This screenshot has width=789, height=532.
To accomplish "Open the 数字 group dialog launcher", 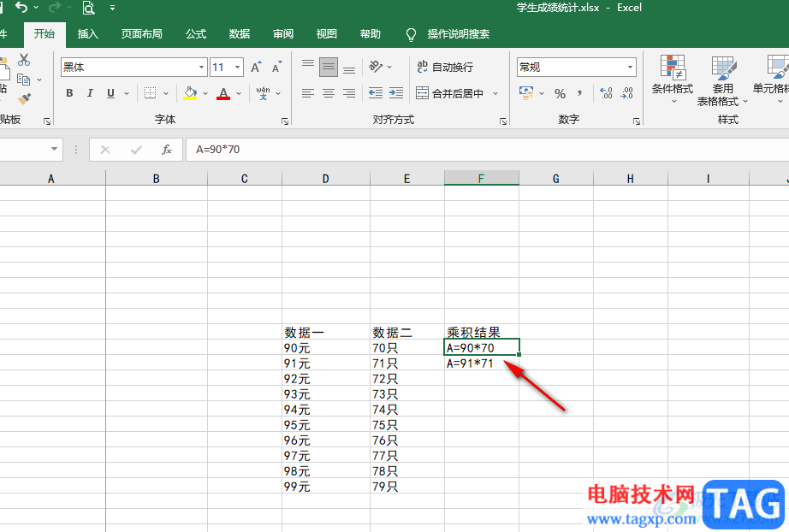I will tap(637, 121).
